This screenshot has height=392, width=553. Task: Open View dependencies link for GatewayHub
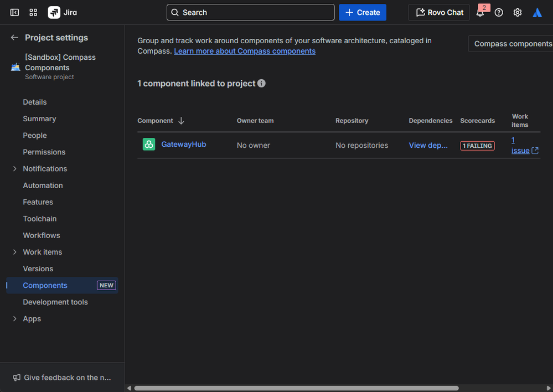(428, 146)
